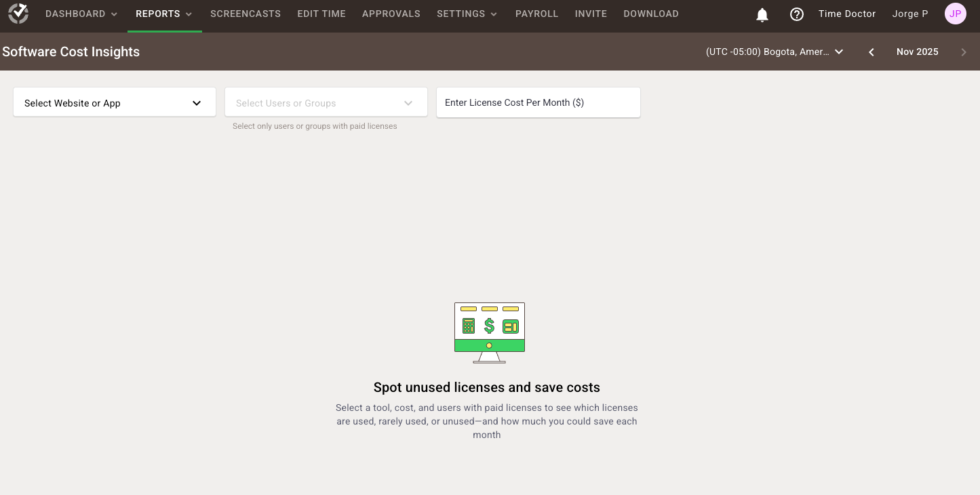Viewport: 980px width, 495px height.
Task: Open the Select Users or Groups dropdown
Action: click(326, 103)
